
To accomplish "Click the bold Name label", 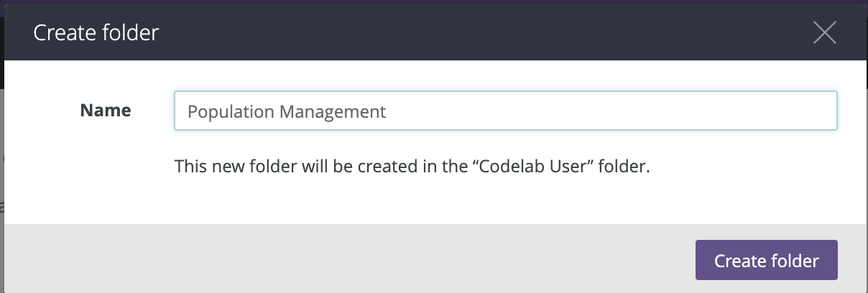I will click(106, 111).
